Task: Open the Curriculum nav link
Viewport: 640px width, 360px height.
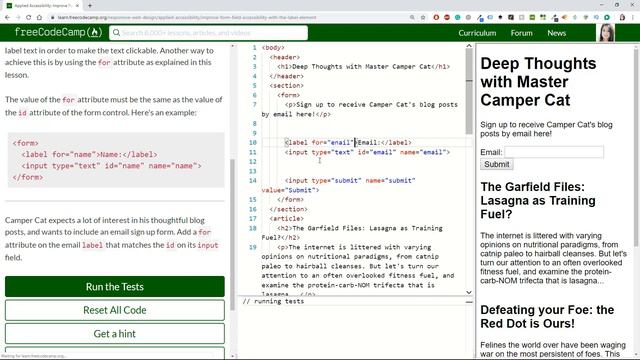Action: [x=477, y=33]
